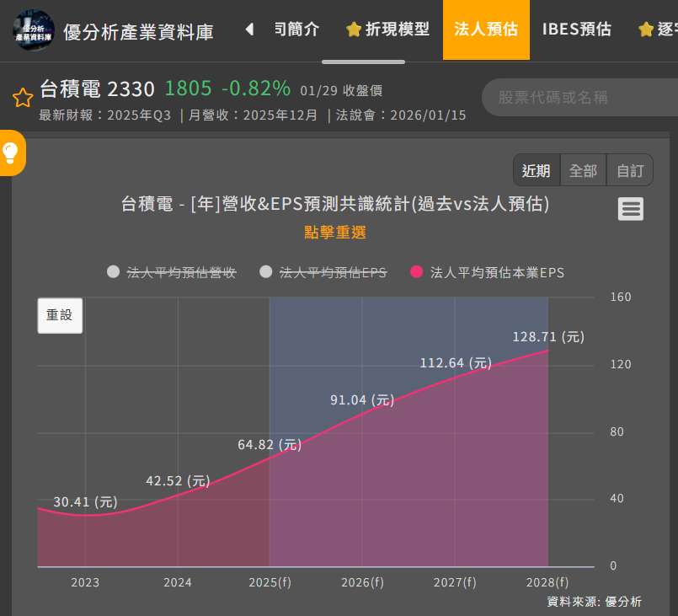Viewport: 678px width, 616px height.
Task: Open the IBES預估 tab
Action: pyautogui.click(x=576, y=28)
